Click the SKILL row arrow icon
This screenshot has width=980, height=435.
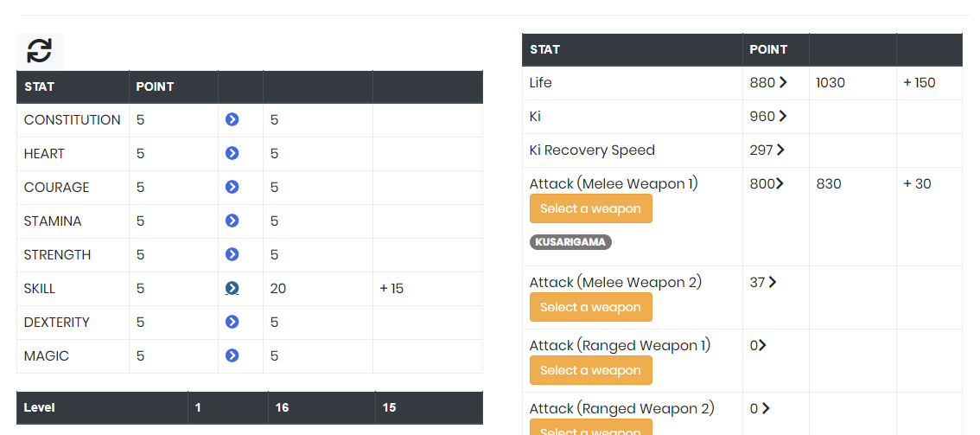[232, 288]
